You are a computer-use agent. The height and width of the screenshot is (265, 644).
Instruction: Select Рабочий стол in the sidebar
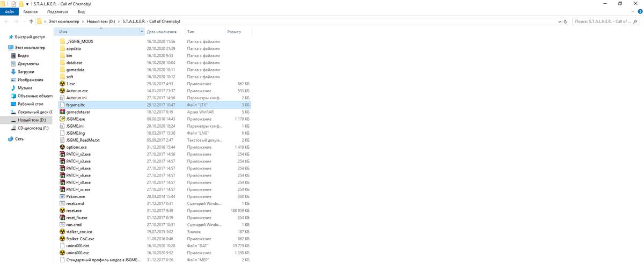point(30,104)
